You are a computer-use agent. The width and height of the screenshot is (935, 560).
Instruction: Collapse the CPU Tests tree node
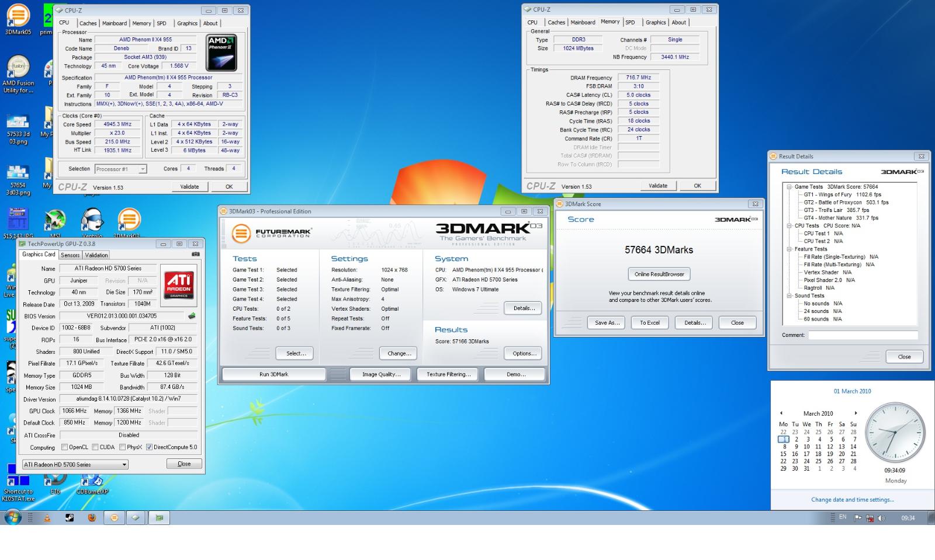[x=789, y=225]
